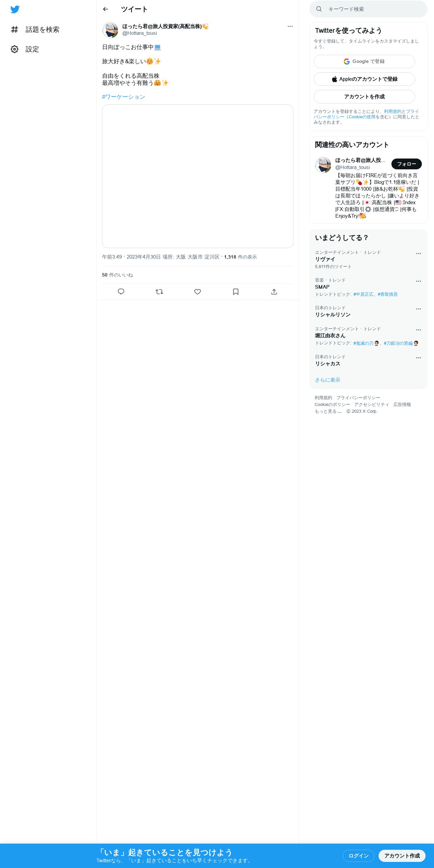This screenshot has width=434, height=868.
Task: Click the reply speech bubble icon
Action: (x=121, y=292)
